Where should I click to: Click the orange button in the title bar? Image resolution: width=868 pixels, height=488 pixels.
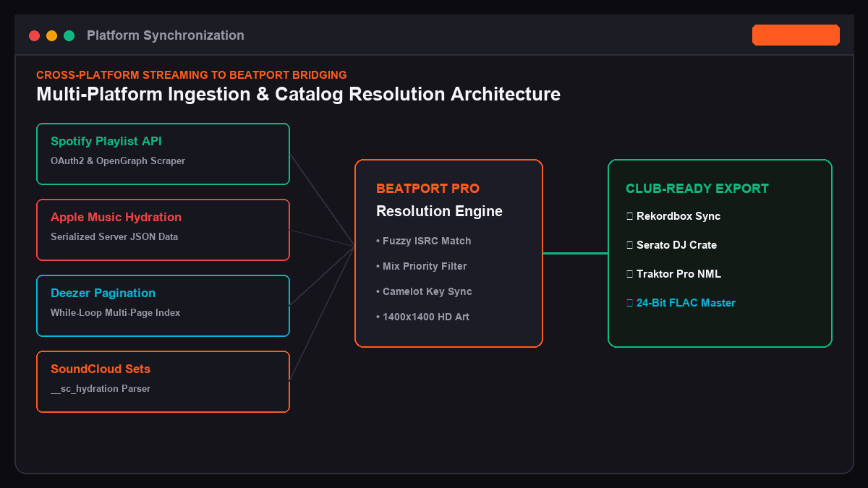(796, 35)
